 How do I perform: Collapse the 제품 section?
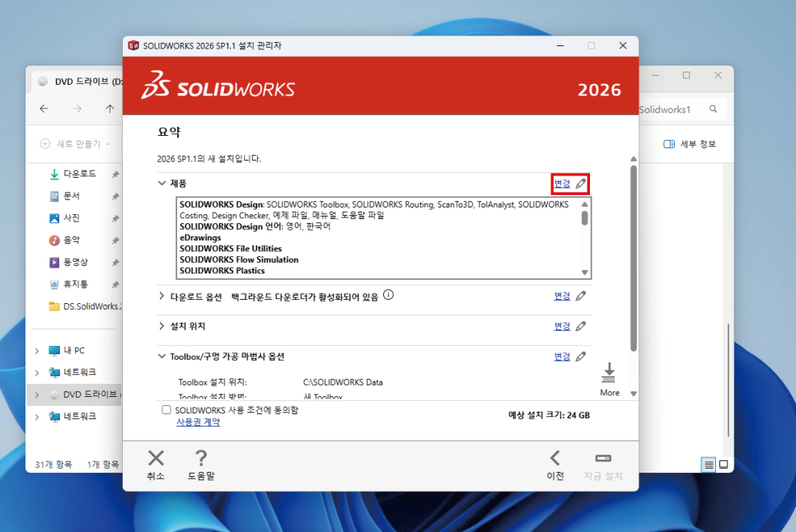(162, 183)
